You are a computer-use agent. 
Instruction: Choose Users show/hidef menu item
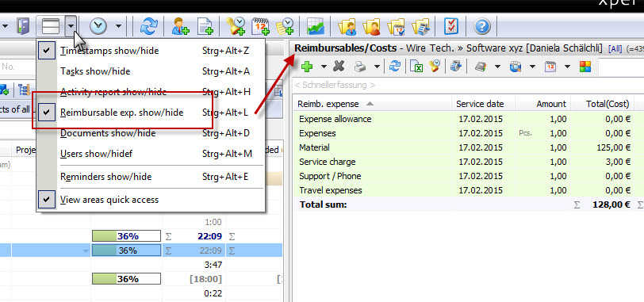pos(151,154)
